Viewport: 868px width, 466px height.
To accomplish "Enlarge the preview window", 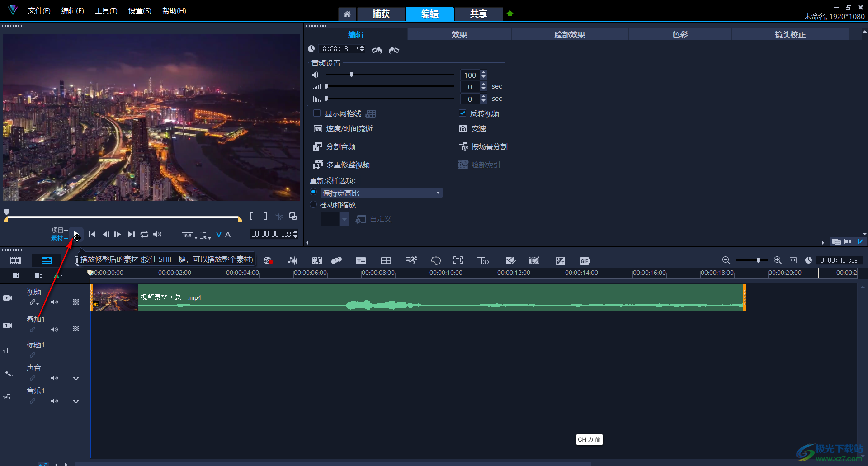I will point(293,216).
